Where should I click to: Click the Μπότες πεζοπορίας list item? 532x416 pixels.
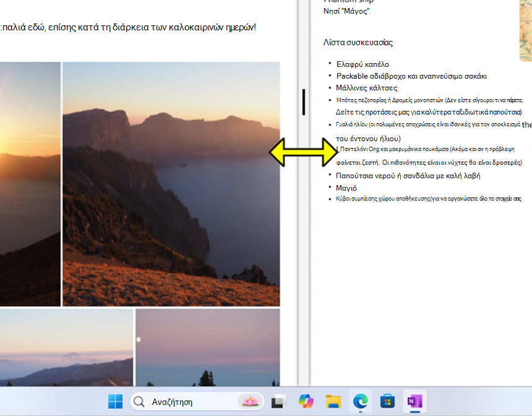click(429, 100)
